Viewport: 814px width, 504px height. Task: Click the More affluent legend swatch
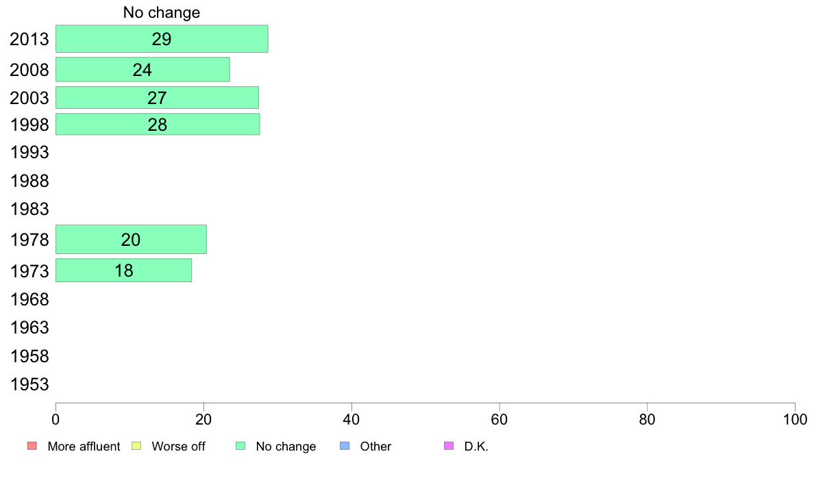(x=32, y=446)
